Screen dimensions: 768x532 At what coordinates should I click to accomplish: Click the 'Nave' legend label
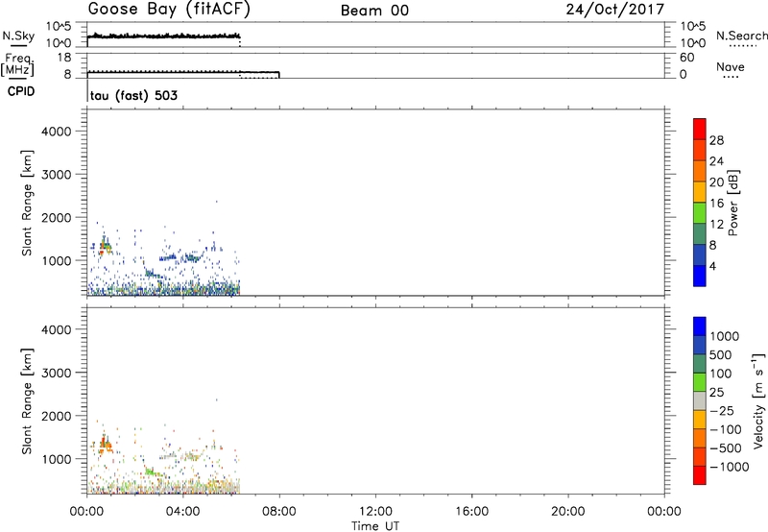(731, 66)
